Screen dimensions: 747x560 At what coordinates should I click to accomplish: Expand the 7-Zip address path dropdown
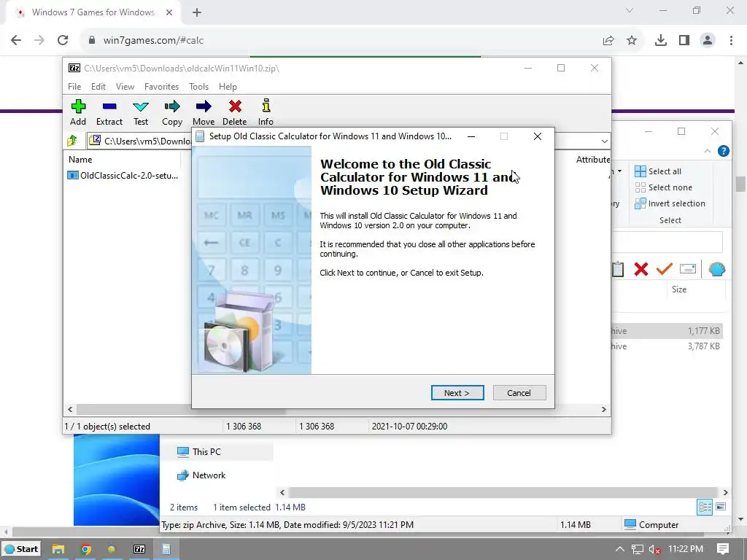coord(604,141)
